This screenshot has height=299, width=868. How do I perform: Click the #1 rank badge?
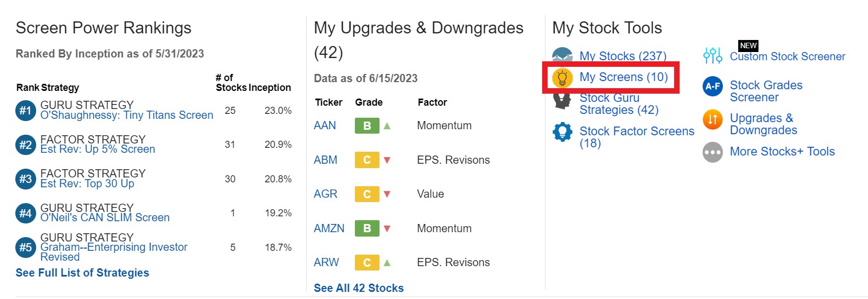pyautogui.click(x=26, y=111)
